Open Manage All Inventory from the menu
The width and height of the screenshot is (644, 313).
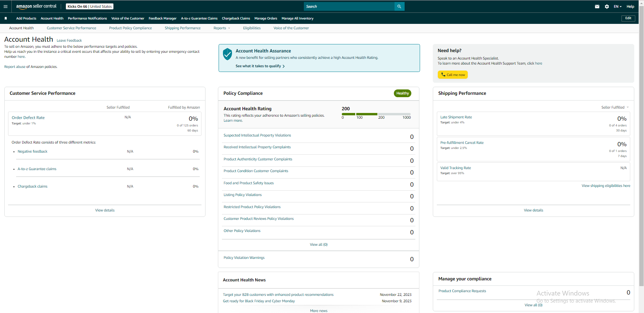click(x=297, y=18)
